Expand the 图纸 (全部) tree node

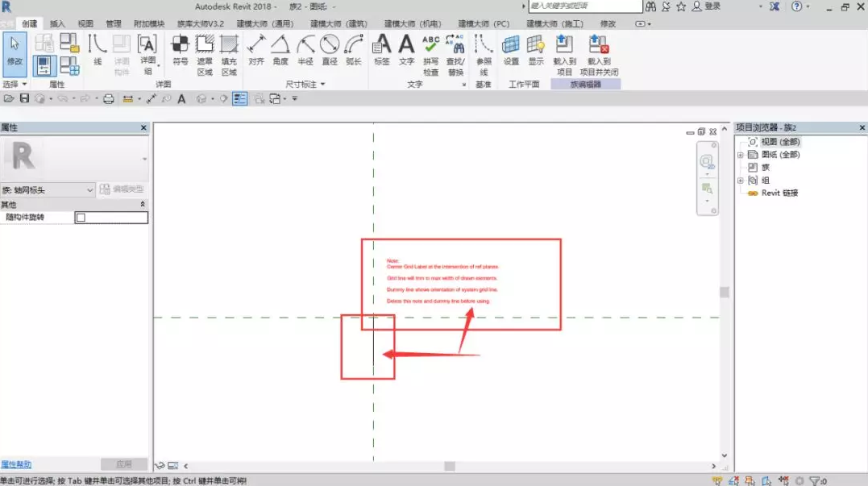click(x=740, y=155)
